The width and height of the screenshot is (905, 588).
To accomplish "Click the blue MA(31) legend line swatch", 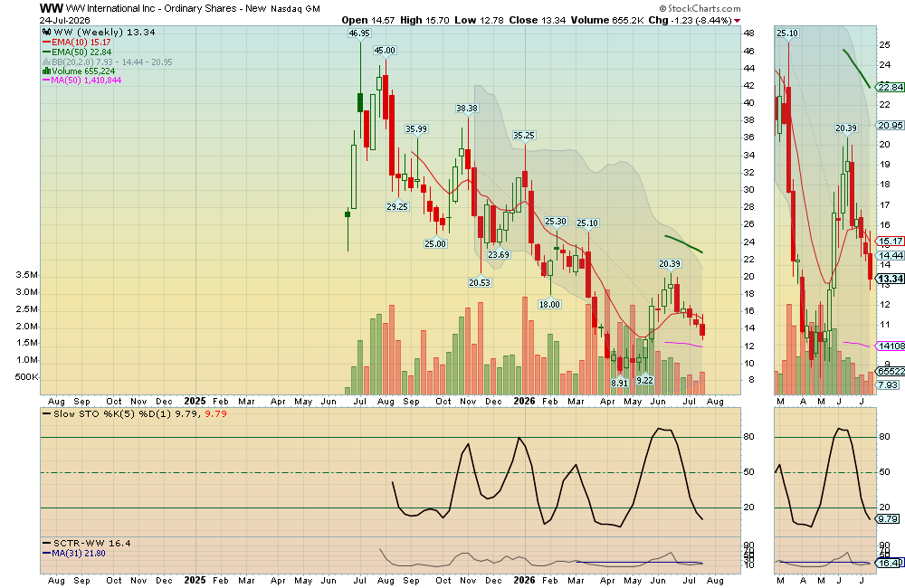I will click(46, 554).
